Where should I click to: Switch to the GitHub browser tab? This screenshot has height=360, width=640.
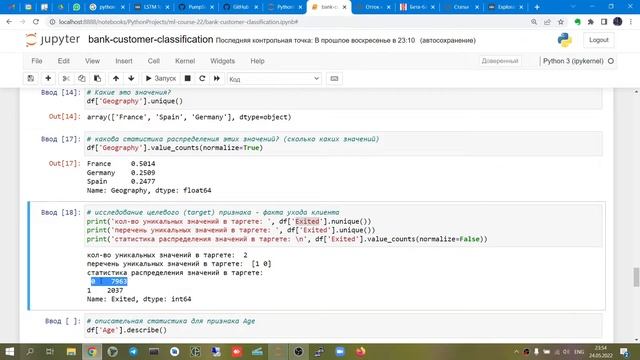(x=240, y=7)
